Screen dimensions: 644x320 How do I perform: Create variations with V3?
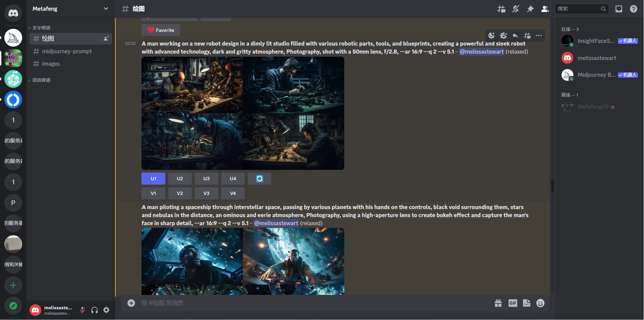(x=207, y=193)
